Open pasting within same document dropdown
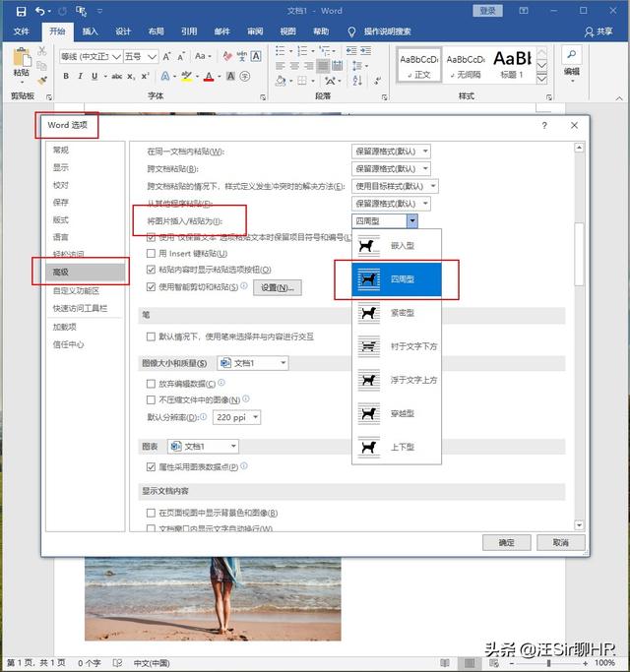Screen dimensions: 630x672 pyautogui.click(x=391, y=152)
